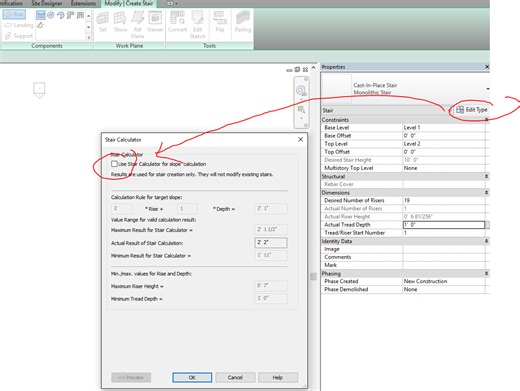520x391 pixels.
Task: Click Cancel in Stair Calculator dialog
Action: click(x=235, y=377)
